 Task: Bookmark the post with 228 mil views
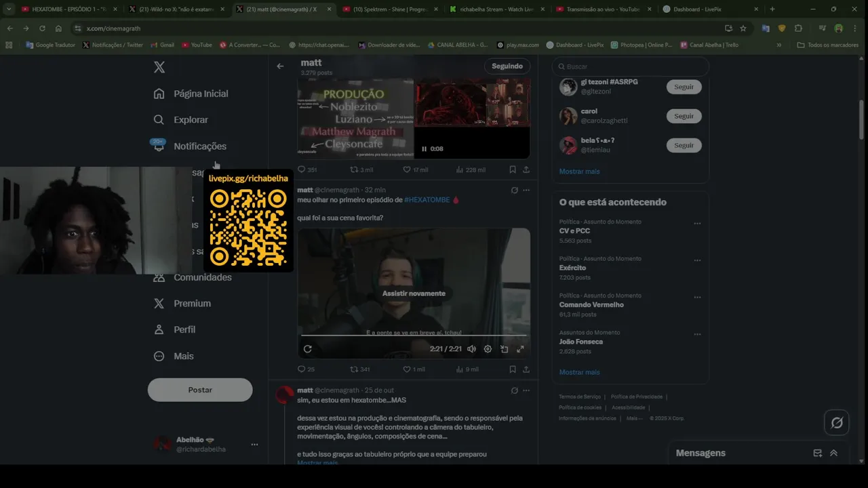click(x=513, y=169)
